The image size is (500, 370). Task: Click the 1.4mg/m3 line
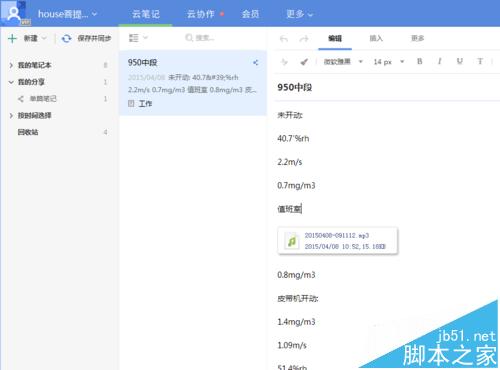(296, 322)
